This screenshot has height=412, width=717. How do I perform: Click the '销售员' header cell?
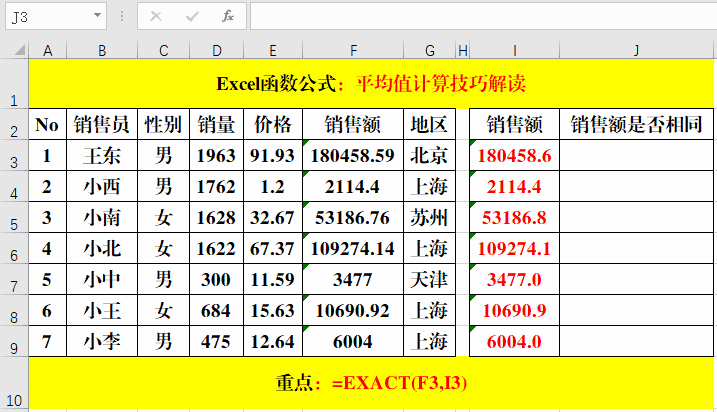[102, 124]
